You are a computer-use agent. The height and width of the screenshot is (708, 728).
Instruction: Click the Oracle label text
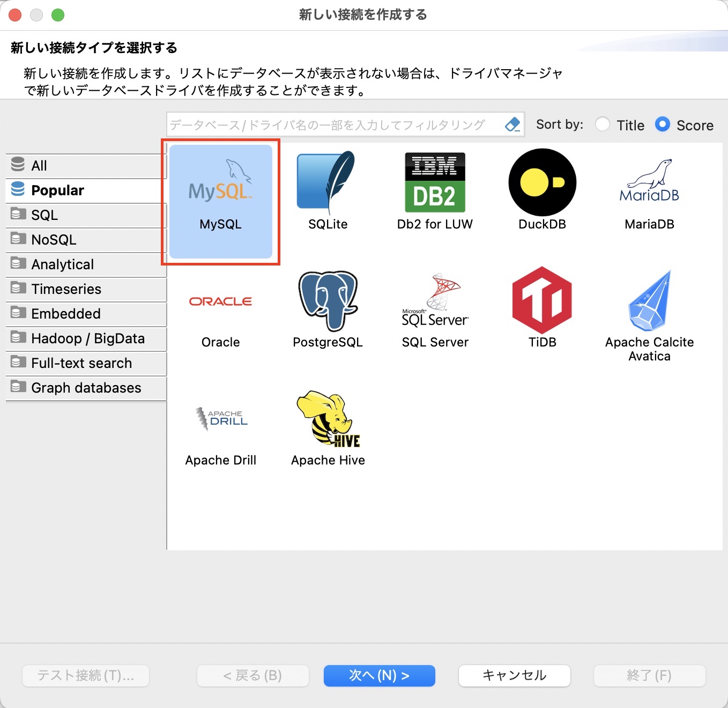(x=220, y=342)
